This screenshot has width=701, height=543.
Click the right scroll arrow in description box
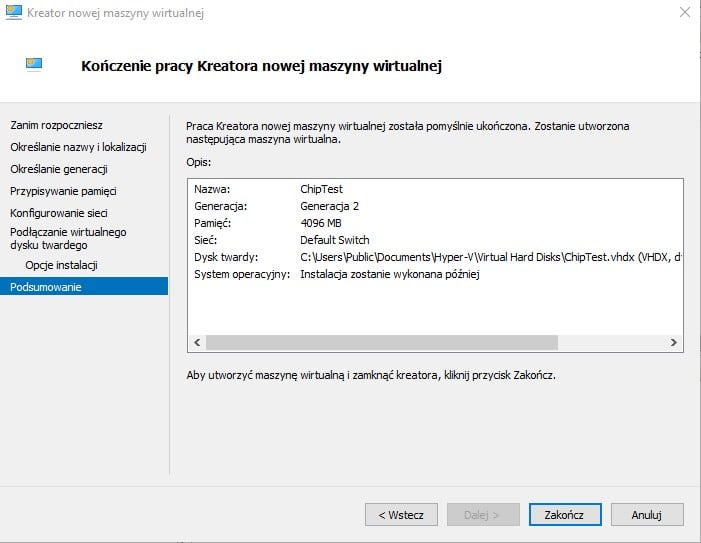click(674, 343)
